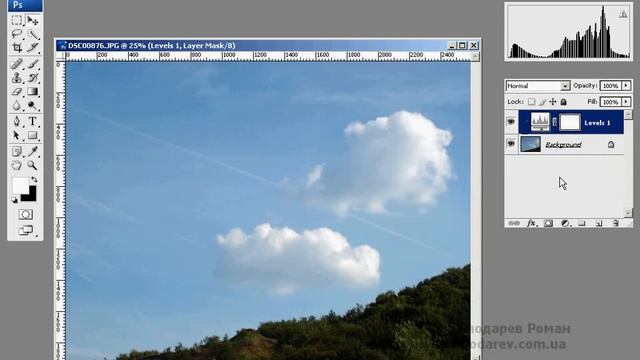Select the Dodge tool
640x360 pixels.
pyautogui.click(x=33, y=106)
